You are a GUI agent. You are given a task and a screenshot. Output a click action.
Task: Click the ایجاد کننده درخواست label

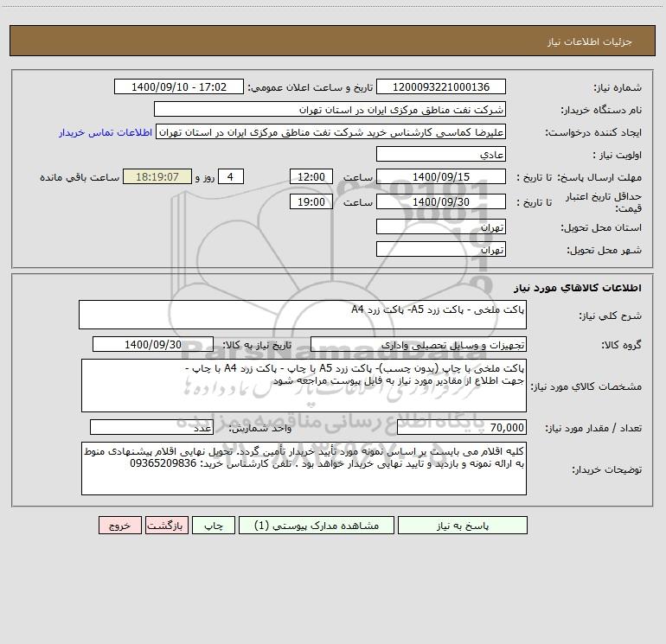[594, 133]
